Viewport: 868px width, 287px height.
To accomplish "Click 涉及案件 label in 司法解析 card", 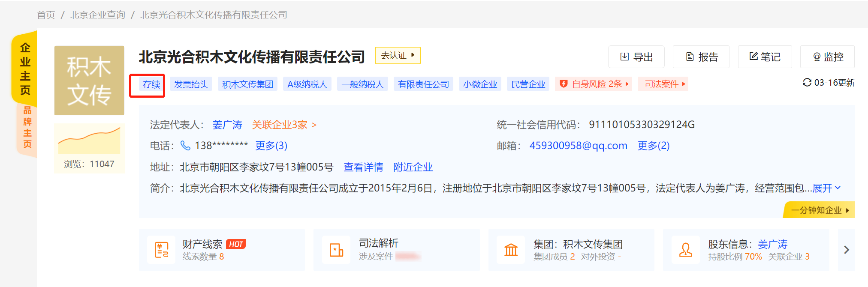I will coord(376,257).
